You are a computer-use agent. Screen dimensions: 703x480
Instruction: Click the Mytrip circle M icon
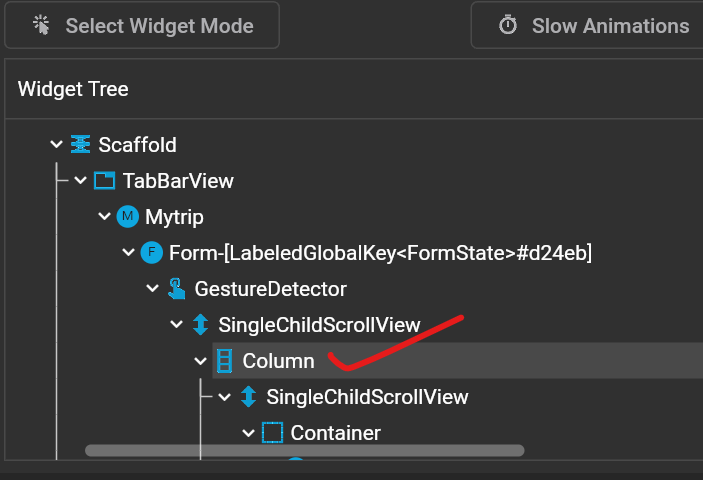point(128,217)
